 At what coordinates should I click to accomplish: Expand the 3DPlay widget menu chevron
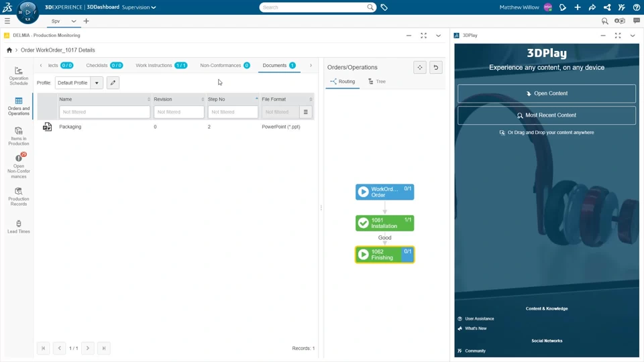[x=633, y=36]
